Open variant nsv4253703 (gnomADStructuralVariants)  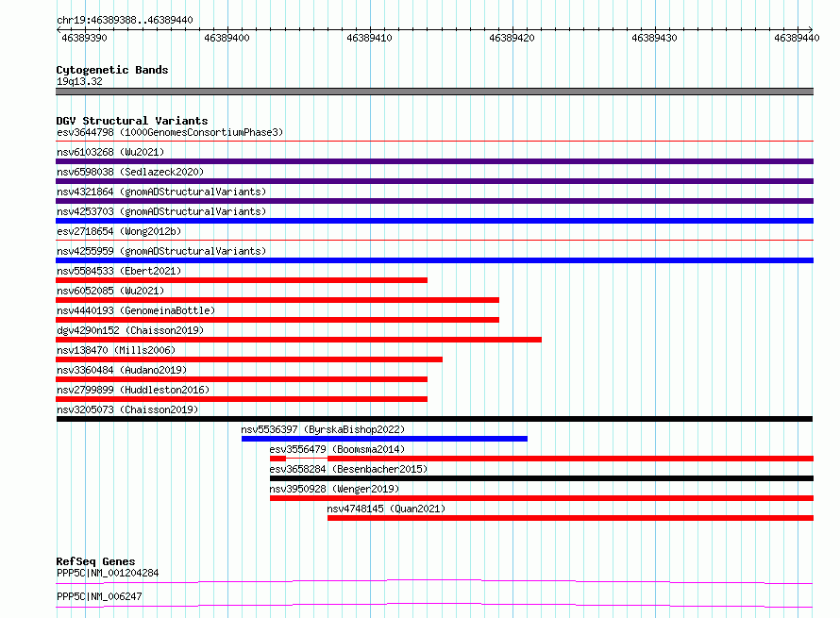tap(161, 211)
